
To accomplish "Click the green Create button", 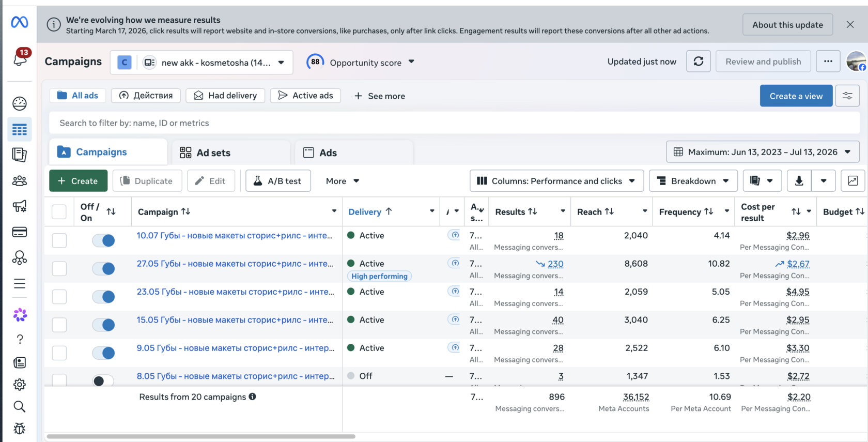I will click(x=78, y=181).
